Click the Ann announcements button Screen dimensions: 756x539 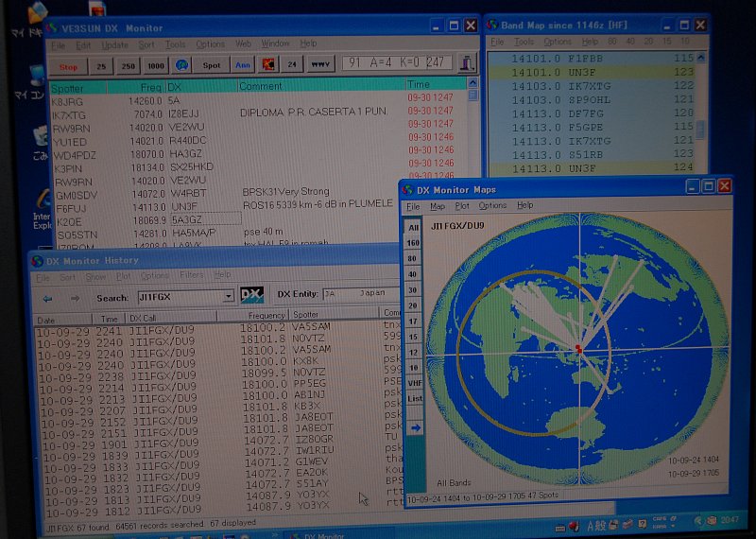[243, 64]
